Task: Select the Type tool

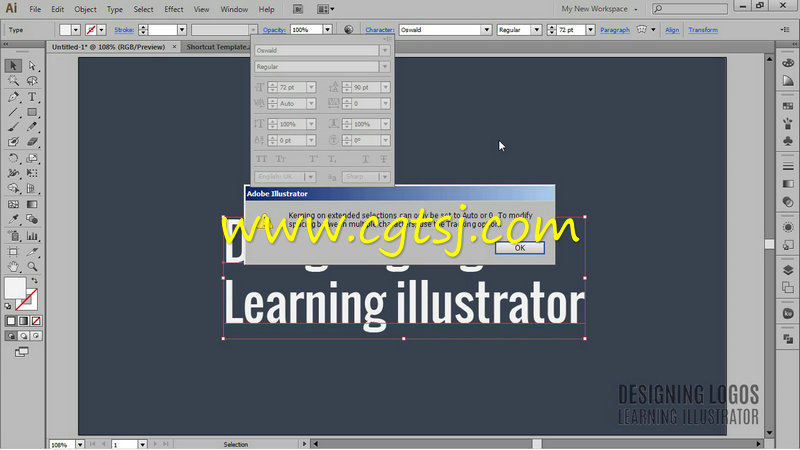Action: (32, 97)
